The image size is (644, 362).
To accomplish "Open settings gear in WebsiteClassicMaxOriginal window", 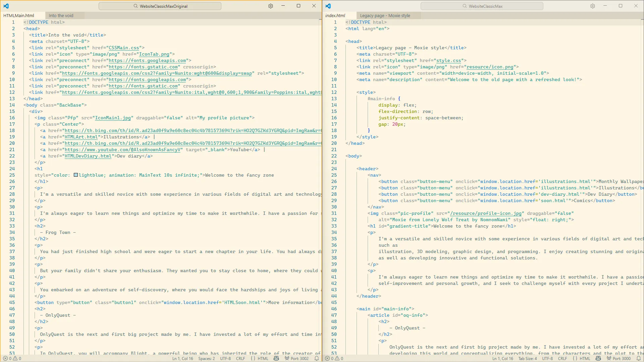I will point(271,6).
